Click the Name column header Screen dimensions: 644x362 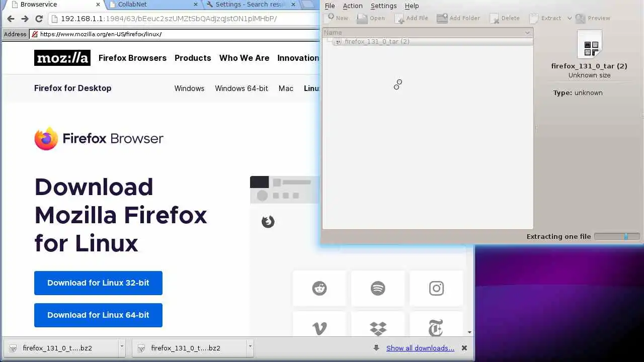pyautogui.click(x=427, y=33)
